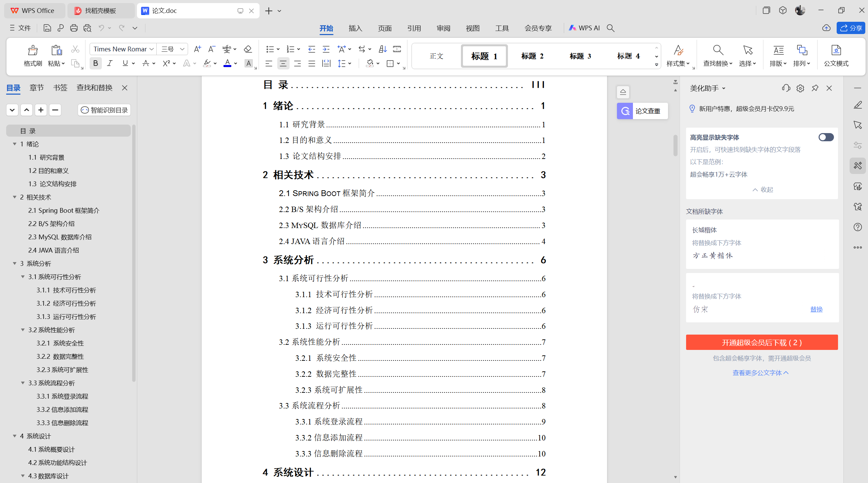868x483 pixels.
Task: Open settings gear in 美化助手 panel
Action: click(x=800, y=88)
